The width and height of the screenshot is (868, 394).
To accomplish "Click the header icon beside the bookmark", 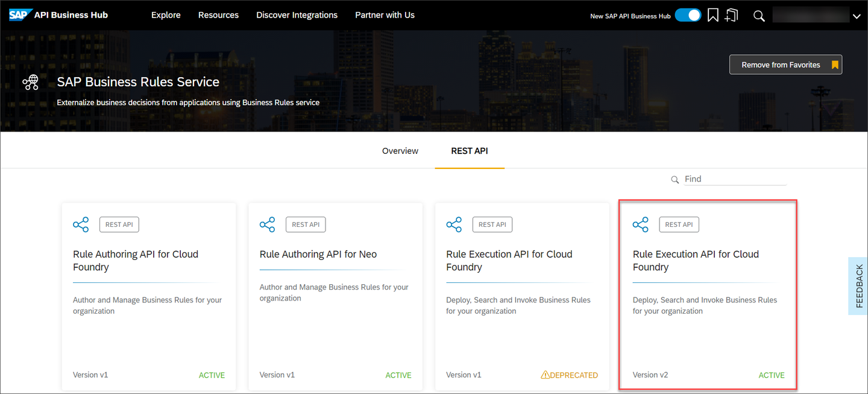I will tap(732, 16).
